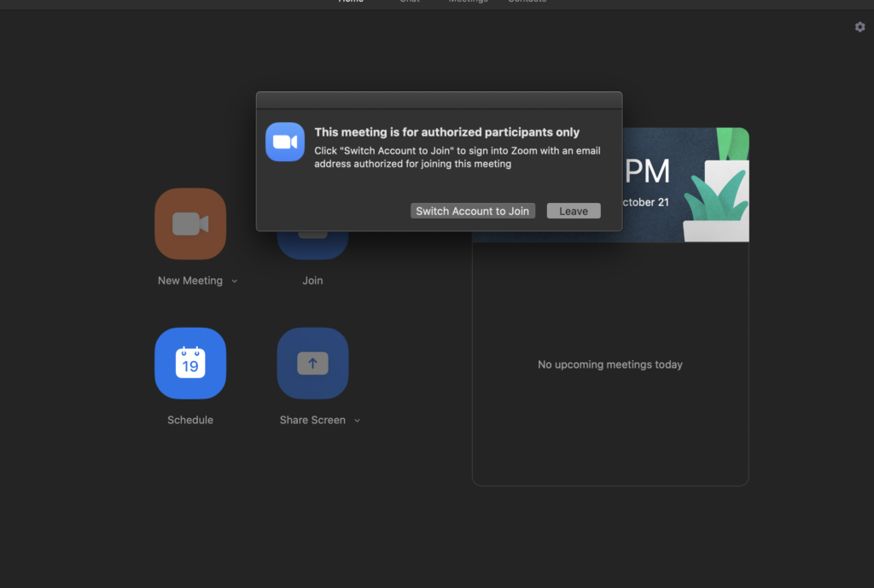
Task: Click the orange New Meeting camera icon
Action: coord(190,224)
